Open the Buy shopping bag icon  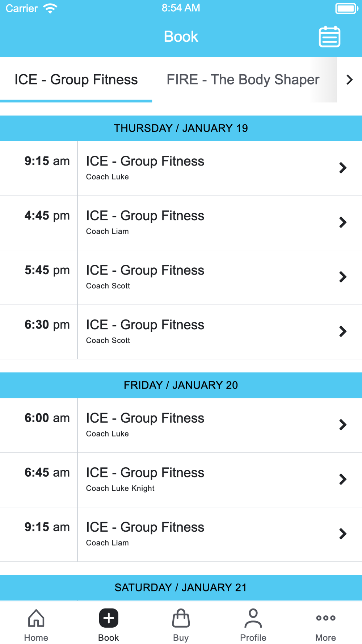181,618
